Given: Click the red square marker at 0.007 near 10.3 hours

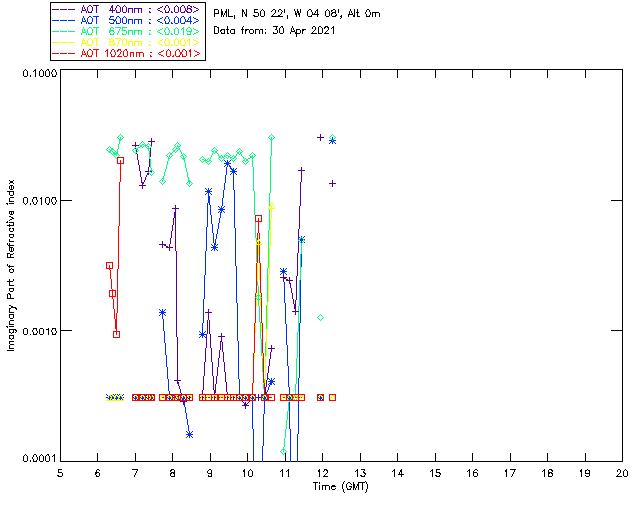Looking at the screenshot, I should coord(258,219).
